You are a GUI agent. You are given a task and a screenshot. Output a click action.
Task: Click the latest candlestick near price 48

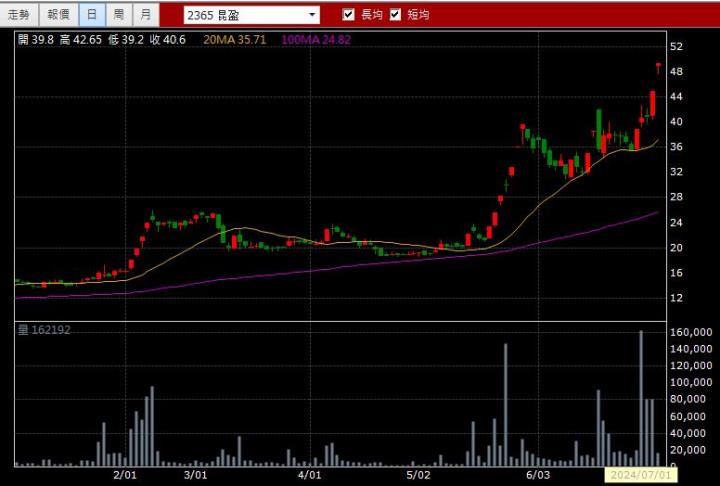(658, 67)
